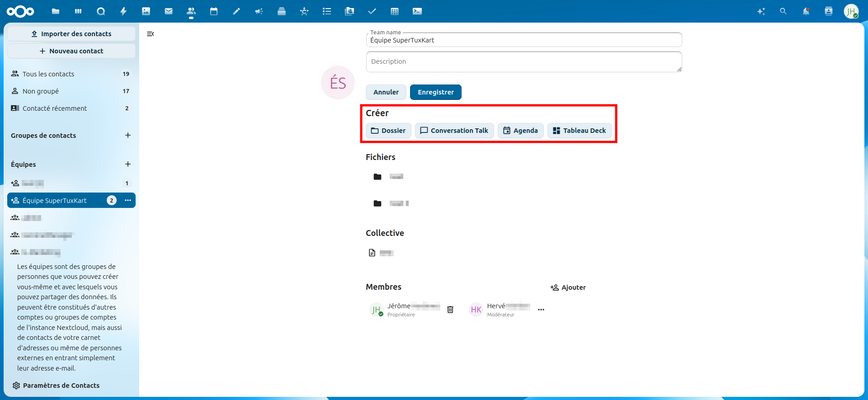Open the Files app in top bar
This screenshot has width=868, height=400.
tap(56, 11)
